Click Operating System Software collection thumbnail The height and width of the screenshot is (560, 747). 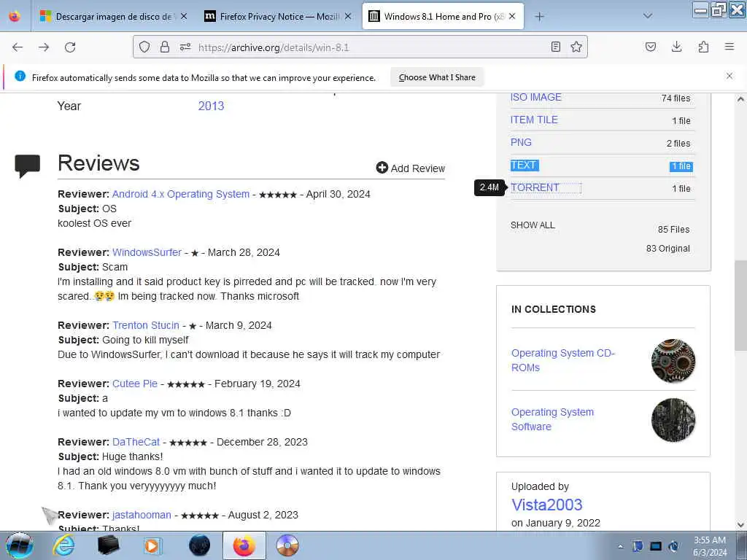coord(673,419)
